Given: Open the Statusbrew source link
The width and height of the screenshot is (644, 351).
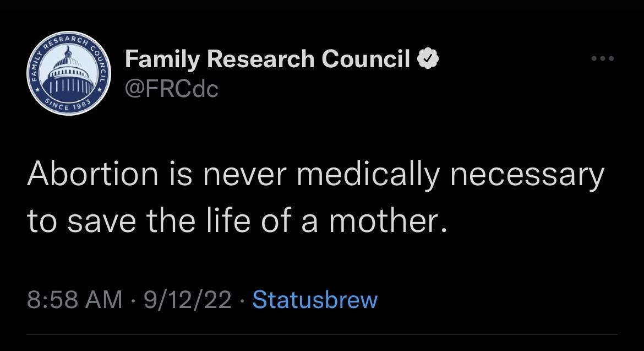Looking at the screenshot, I should click(x=315, y=299).
